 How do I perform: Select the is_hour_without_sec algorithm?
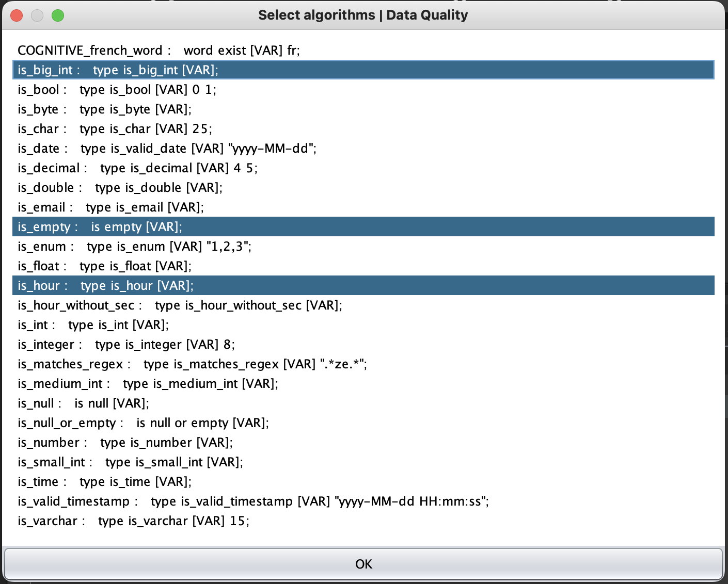pos(180,305)
